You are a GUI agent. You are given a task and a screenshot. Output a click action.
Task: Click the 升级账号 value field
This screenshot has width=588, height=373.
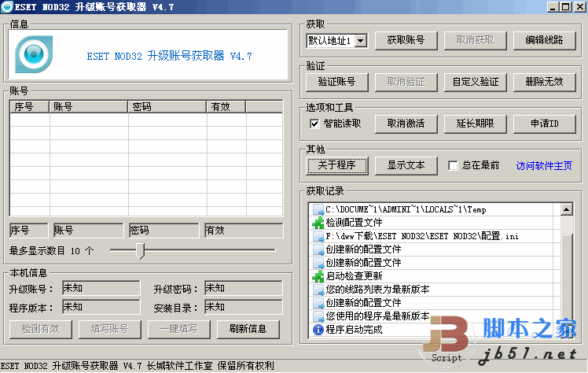(101, 288)
